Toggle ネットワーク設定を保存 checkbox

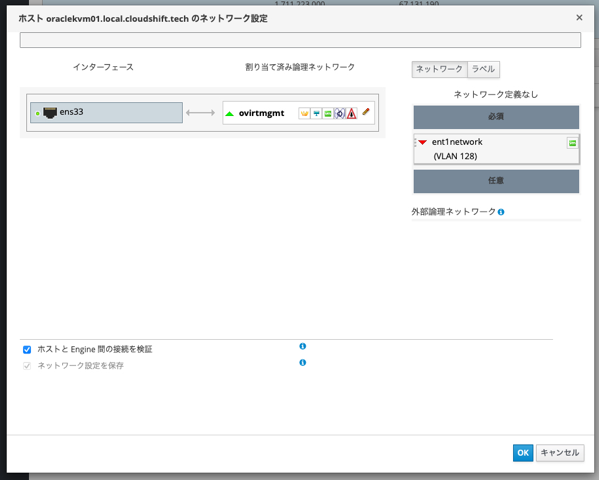(27, 366)
